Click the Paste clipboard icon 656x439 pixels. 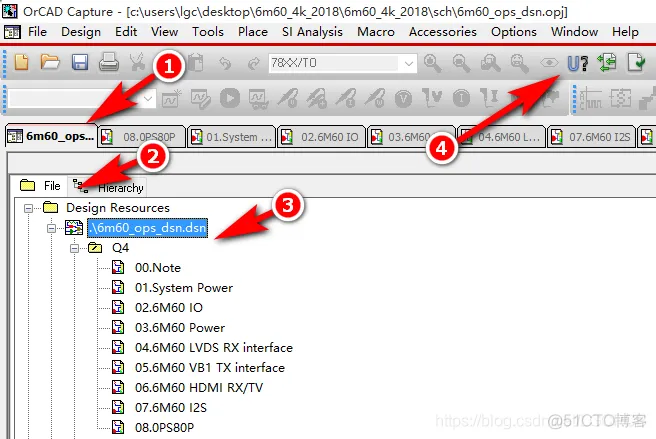(195, 63)
